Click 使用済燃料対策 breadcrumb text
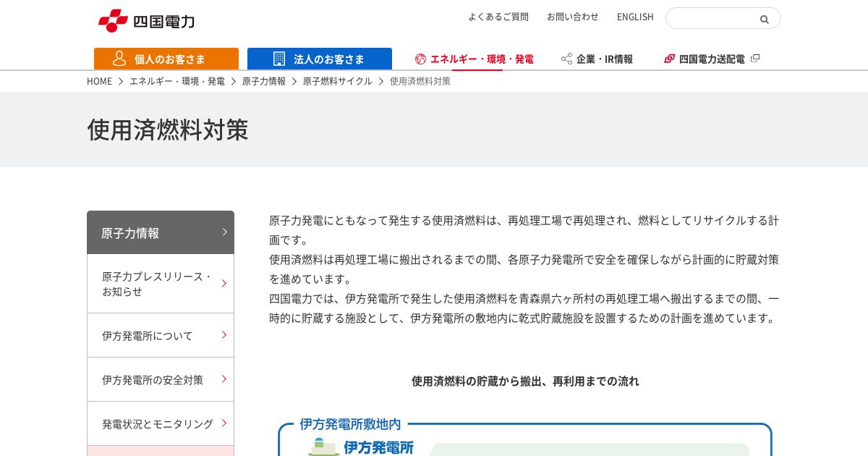 [x=420, y=81]
